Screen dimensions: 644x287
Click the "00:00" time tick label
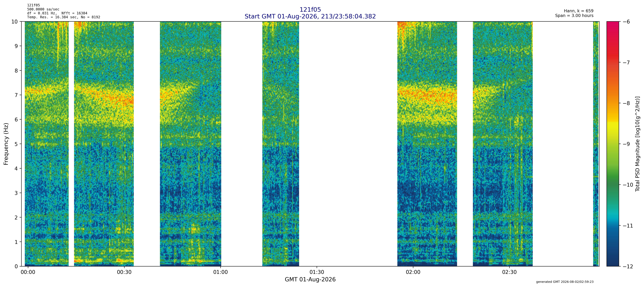coord(28,272)
